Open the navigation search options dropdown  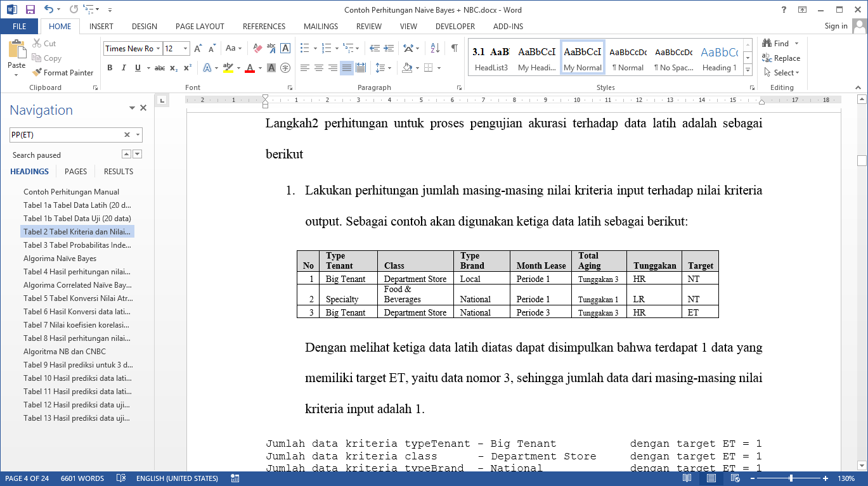[138, 134]
